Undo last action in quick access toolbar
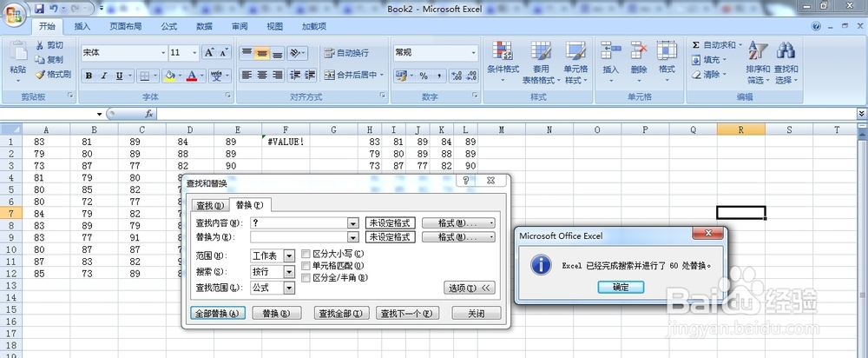This screenshot has width=868, height=358. pyautogui.click(x=54, y=9)
